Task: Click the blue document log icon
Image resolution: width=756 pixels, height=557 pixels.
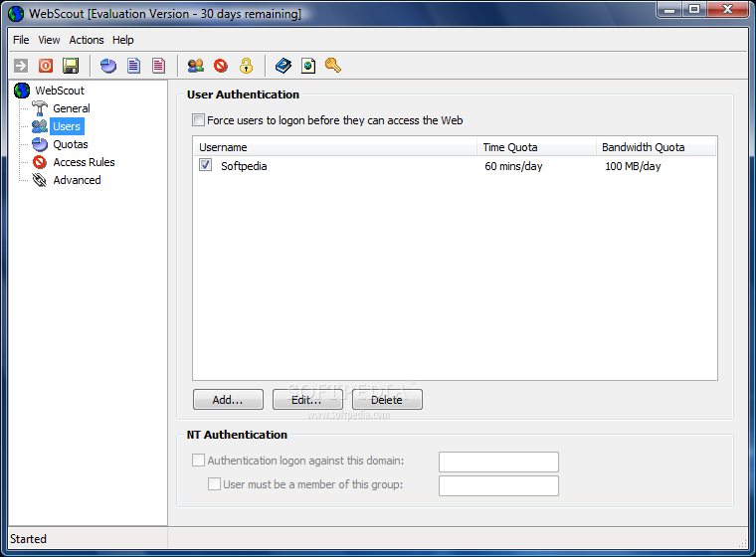Action: click(133, 66)
